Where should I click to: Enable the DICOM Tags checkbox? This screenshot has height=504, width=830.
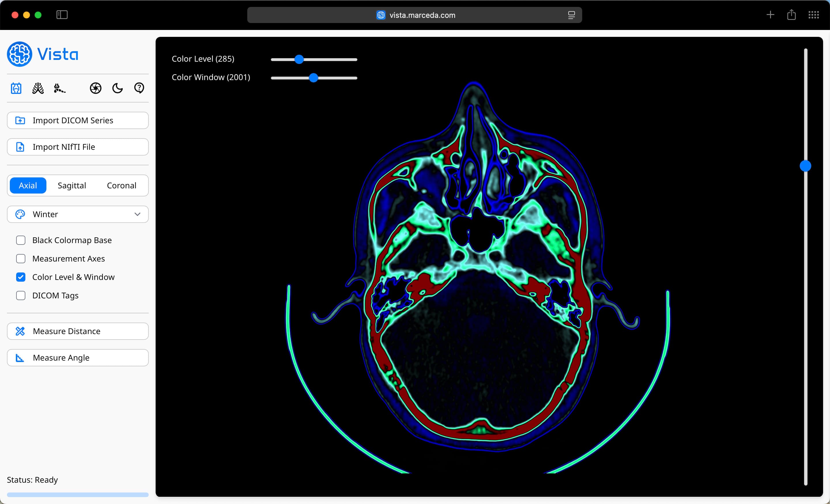click(x=21, y=295)
